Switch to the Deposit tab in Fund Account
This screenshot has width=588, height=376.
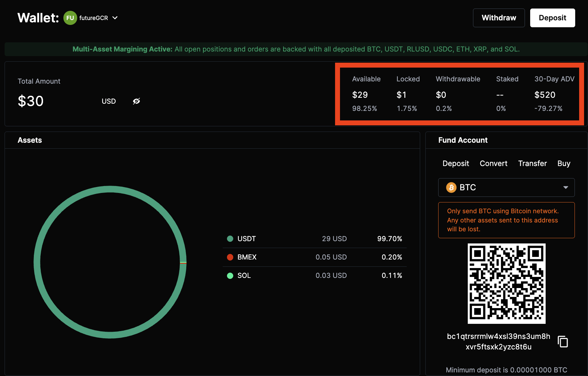(x=456, y=163)
